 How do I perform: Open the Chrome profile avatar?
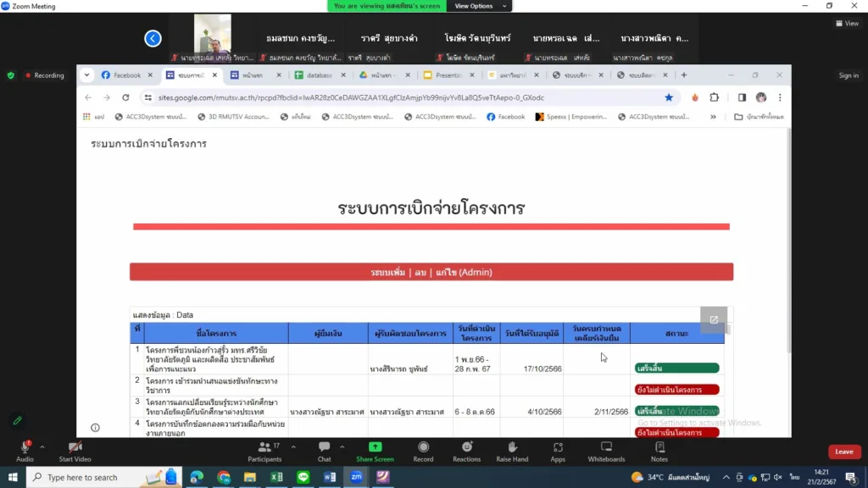[761, 97]
